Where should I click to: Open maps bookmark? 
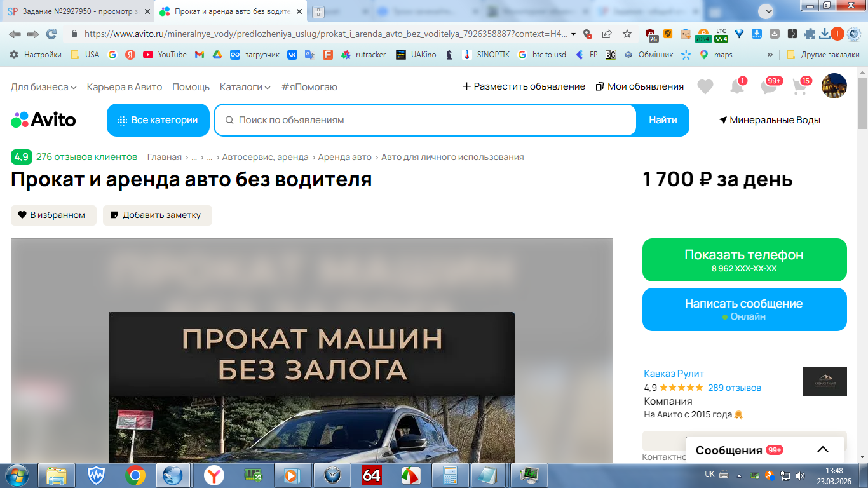pos(716,55)
